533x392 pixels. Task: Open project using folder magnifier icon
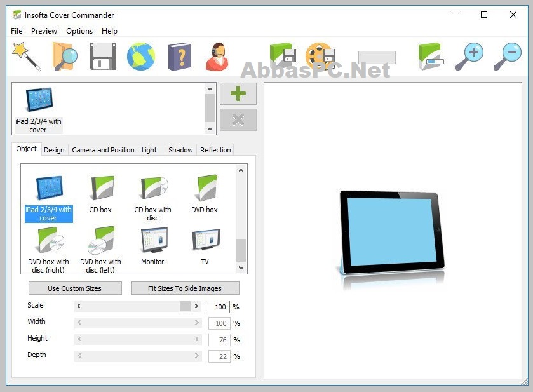(x=65, y=57)
